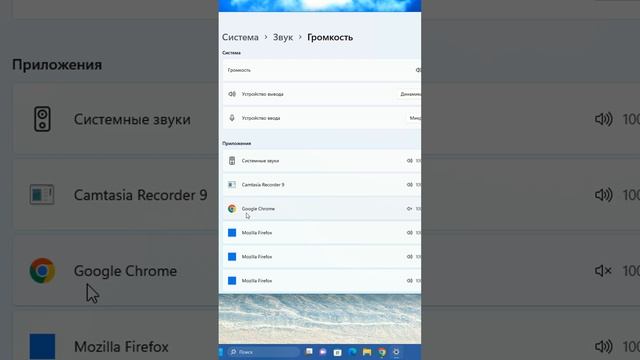Image resolution: width=640 pixels, height=360 pixels.
Task: Click Camtasia Recorder 9 label in center panel
Action: (263, 184)
